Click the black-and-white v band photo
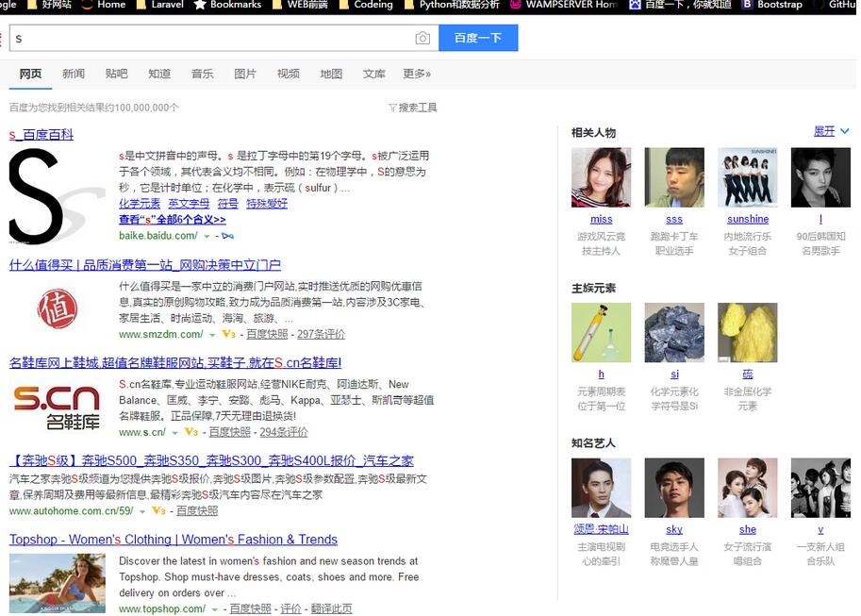The height and width of the screenshot is (616, 861). tap(820, 488)
